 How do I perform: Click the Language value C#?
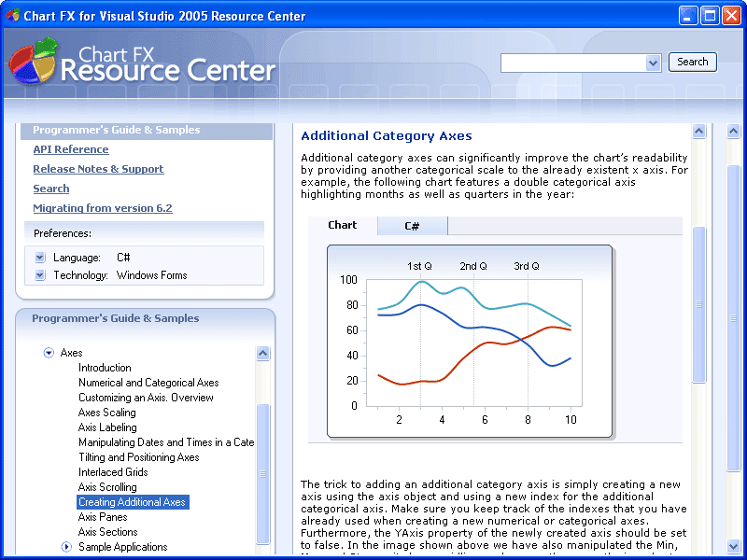pyautogui.click(x=123, y=258)
